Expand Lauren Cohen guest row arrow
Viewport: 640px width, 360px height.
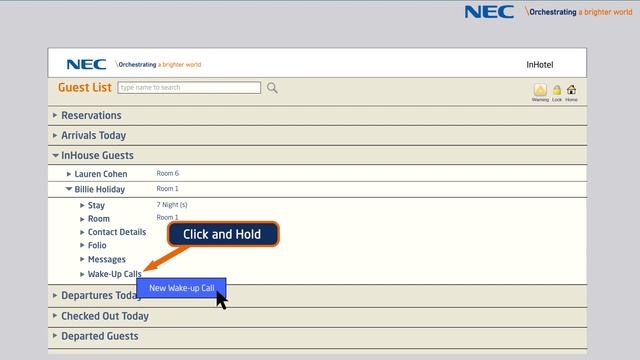[69, 174]
